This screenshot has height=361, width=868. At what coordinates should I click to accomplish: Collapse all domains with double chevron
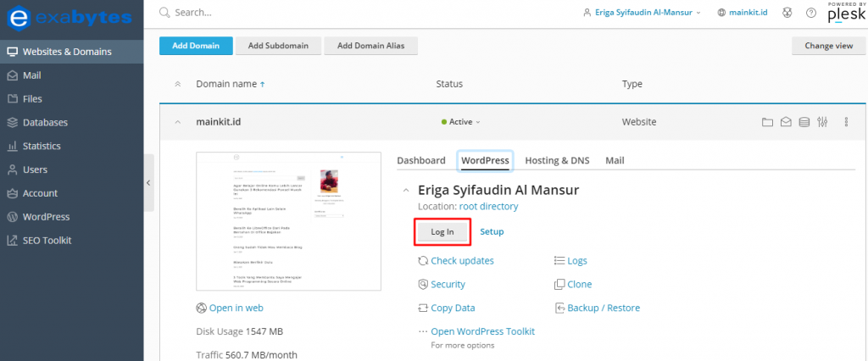[x=178, y=84]
